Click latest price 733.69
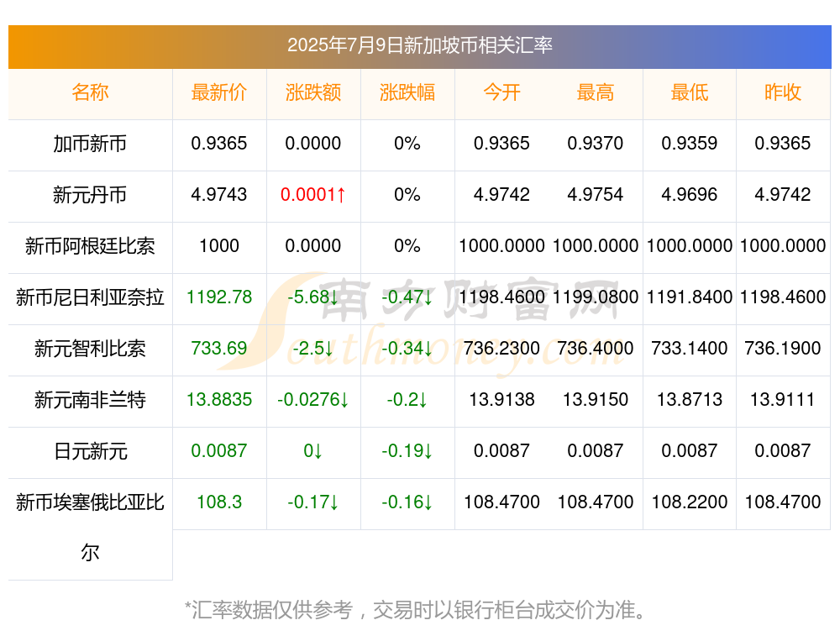This screenshot has height=636, width=840. [219, 349]
